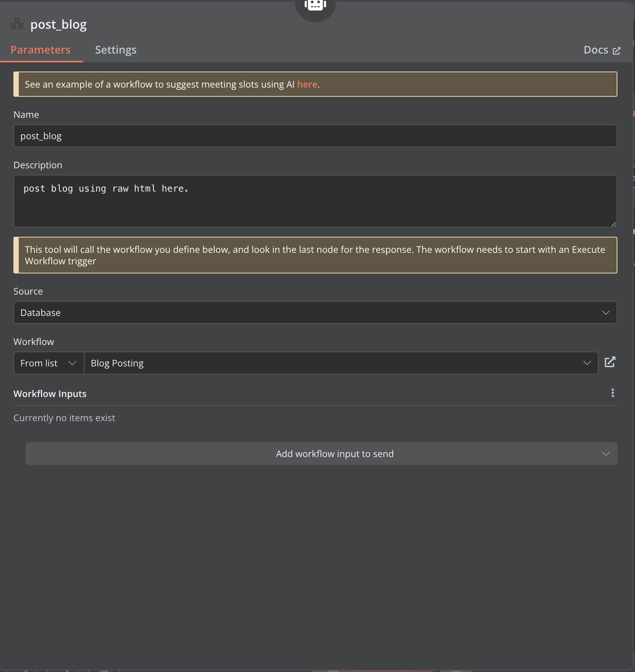The height and width of the screenshot is (672, 635).
Task: Expand the Blog Posting workflow selector
Action: pos(341,363)
